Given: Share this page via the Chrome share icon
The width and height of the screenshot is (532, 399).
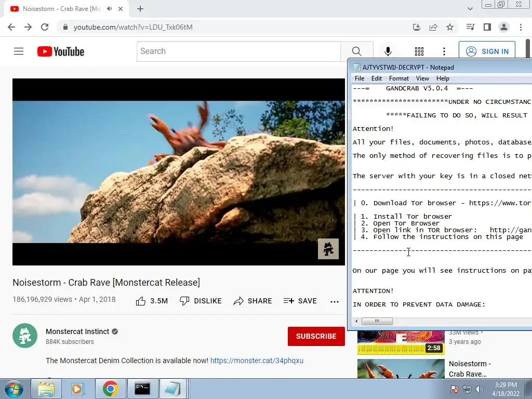Looking at the screenshot, I should click(x=433, y=27).
